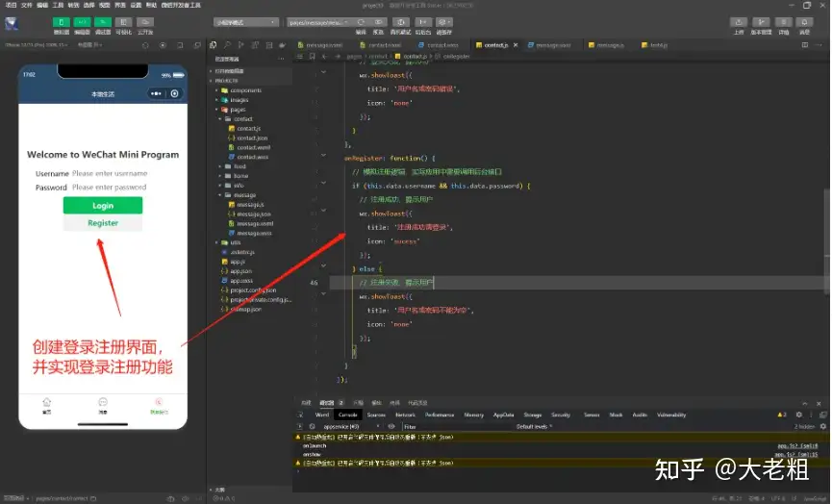Click the Register button in simulator
Image resolution: width=832 pixels, height=504 pixels.
[103, 223]
